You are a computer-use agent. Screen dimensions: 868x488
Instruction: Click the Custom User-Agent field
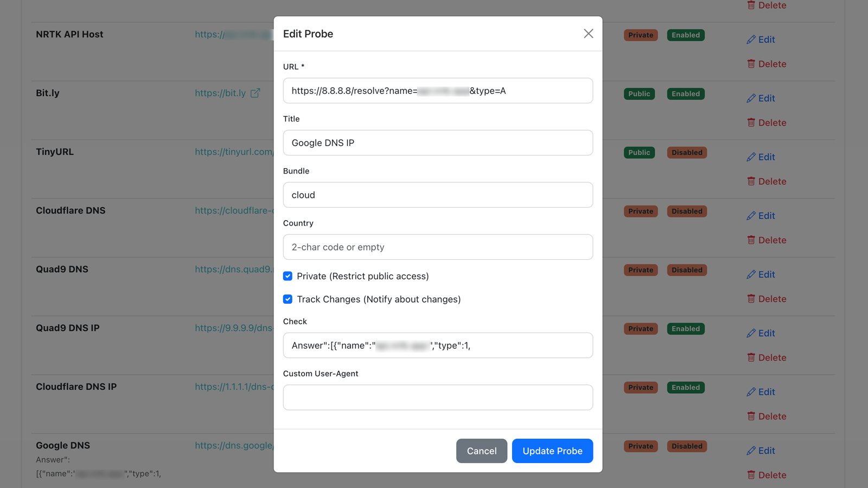tap(437, 397)
